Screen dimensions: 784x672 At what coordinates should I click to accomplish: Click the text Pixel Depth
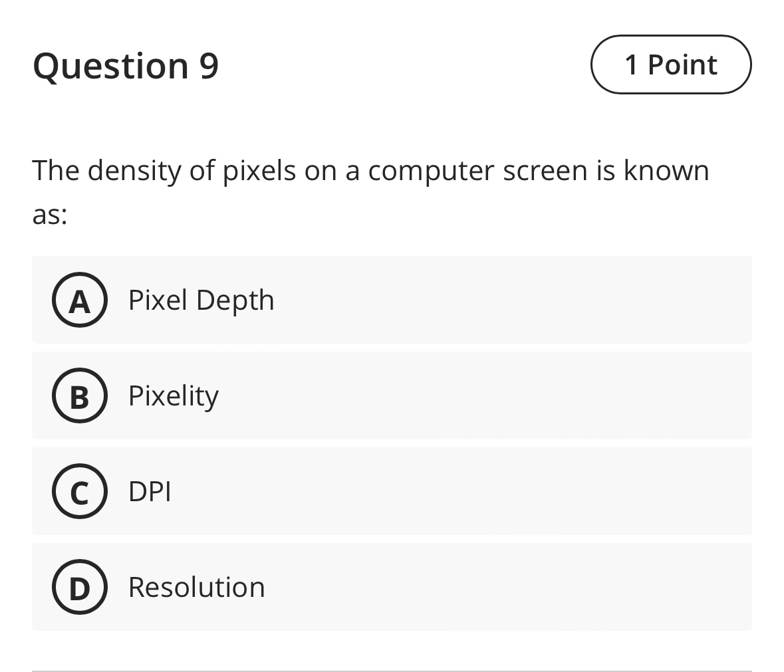tap(201, 300)
